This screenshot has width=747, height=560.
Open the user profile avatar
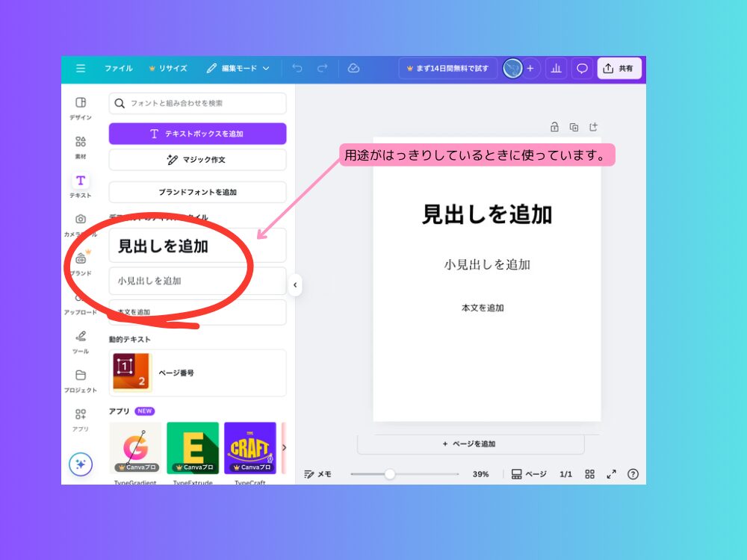[513, 69]
